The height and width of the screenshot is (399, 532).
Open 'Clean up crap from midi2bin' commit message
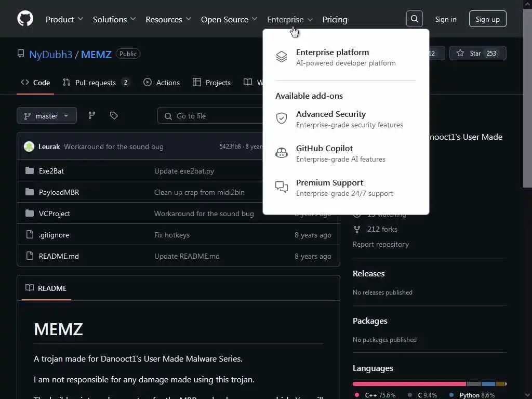199,192
